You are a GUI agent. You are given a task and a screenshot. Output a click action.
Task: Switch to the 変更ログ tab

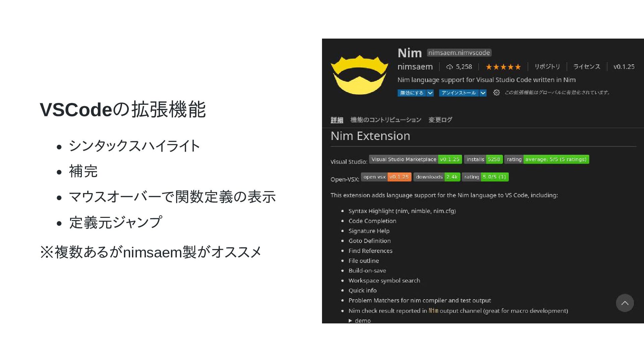(x=440, y=120)
